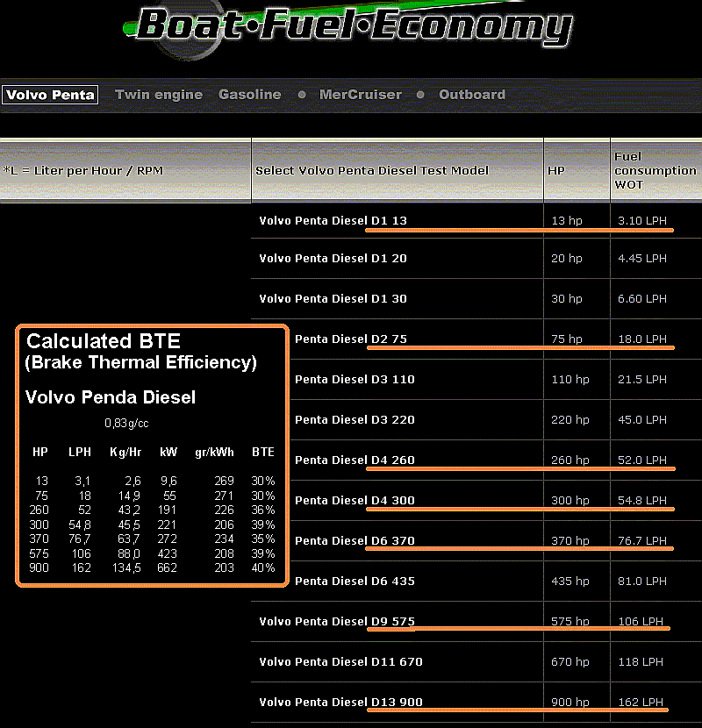
Task: Click the 'gr/kWh' column label
Action: point(214,453)
